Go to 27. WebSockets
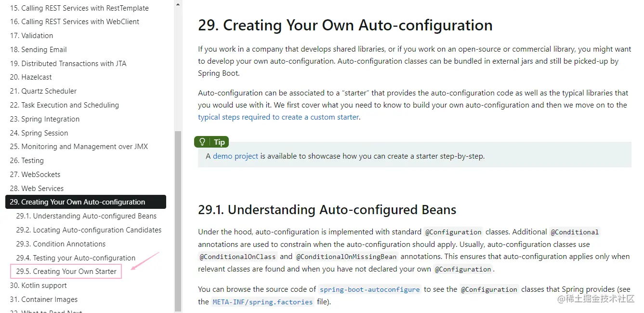Image resolution: width=644 pixels, height=313 pixels. pyautogui.click(x=35, y=175)
